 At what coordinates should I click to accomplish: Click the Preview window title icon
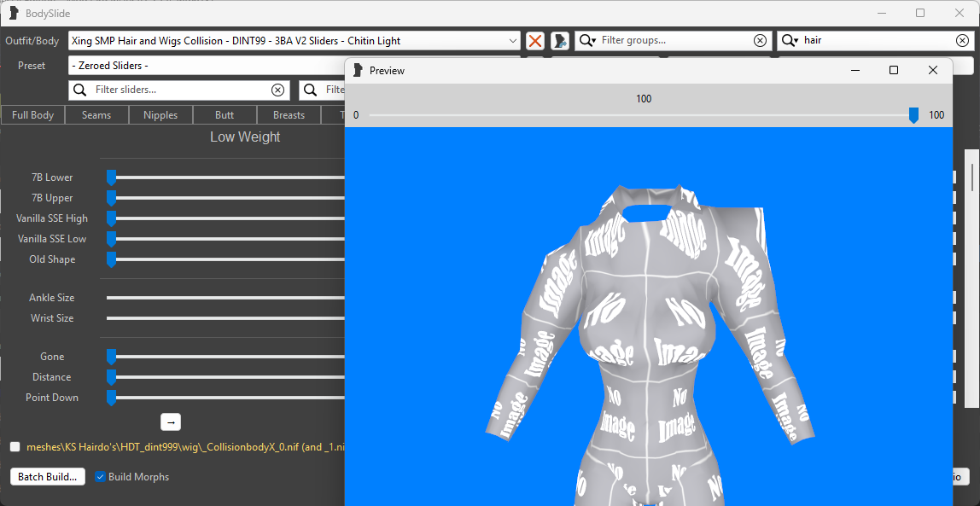coord(359,71)
